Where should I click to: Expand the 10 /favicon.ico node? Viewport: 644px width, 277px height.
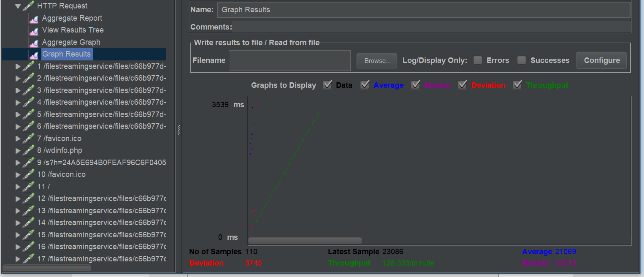[x=18, y=174]
